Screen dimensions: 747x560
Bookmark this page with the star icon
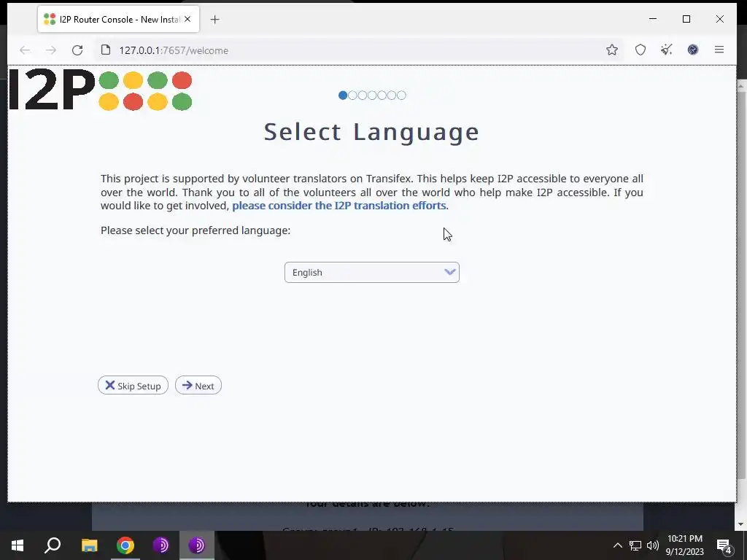pos(612,50)
